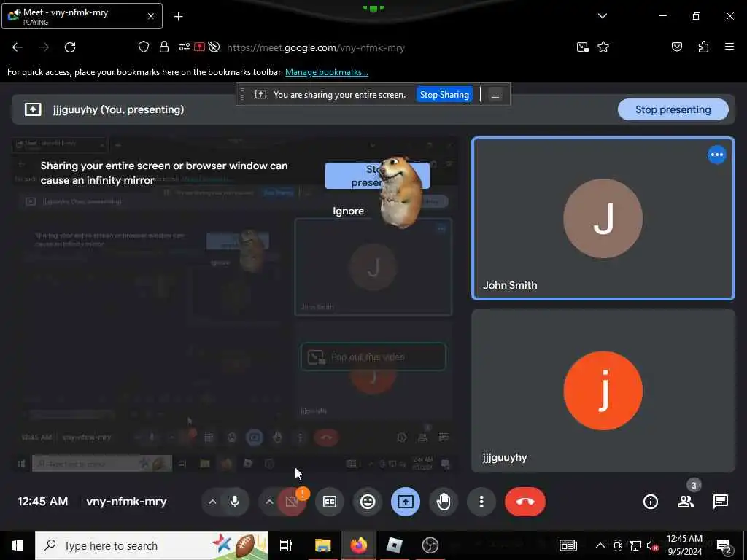The image size is (747, 560).
Task: Mute the microphone in the call bar
Action: (x=235, y=502)
